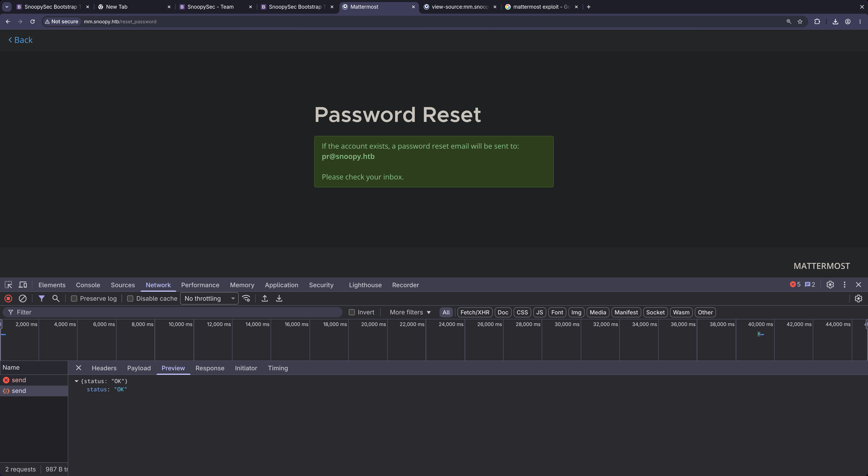Filter requests by Doc

(x=503, y=312)
